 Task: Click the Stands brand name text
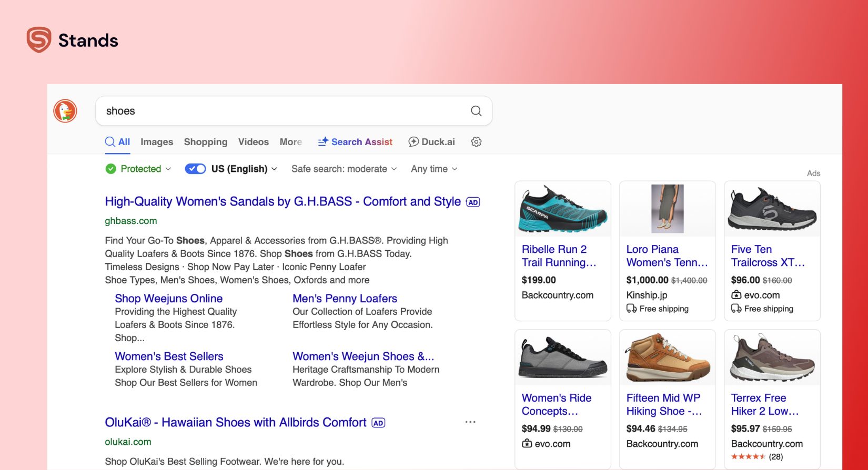(88, 40)
